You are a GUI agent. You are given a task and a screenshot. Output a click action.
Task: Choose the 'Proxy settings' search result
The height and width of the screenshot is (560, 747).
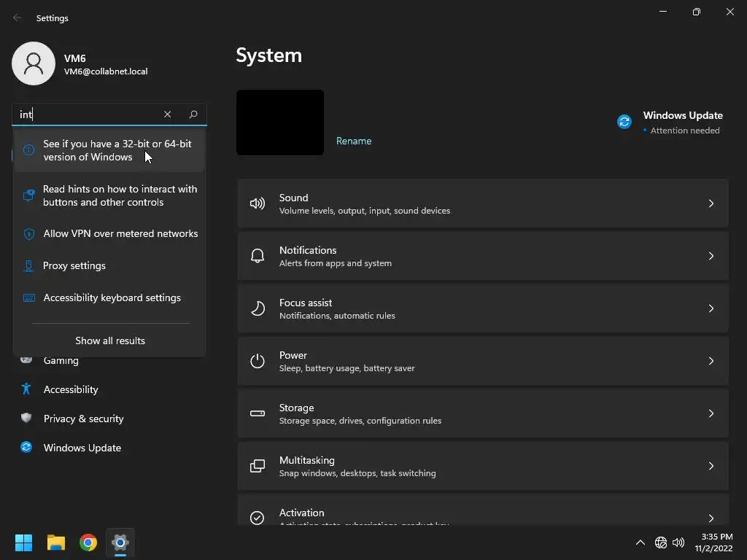(109, 265)
